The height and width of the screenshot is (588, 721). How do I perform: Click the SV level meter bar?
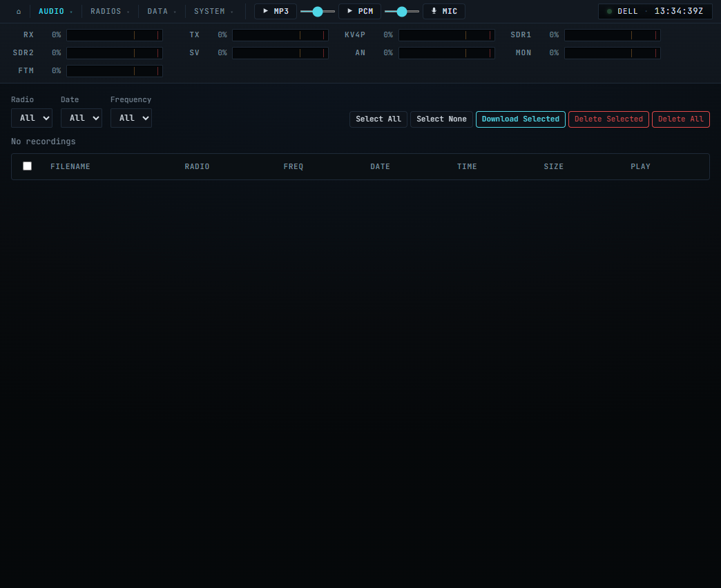pyautogui.click(x=280, y=53)
